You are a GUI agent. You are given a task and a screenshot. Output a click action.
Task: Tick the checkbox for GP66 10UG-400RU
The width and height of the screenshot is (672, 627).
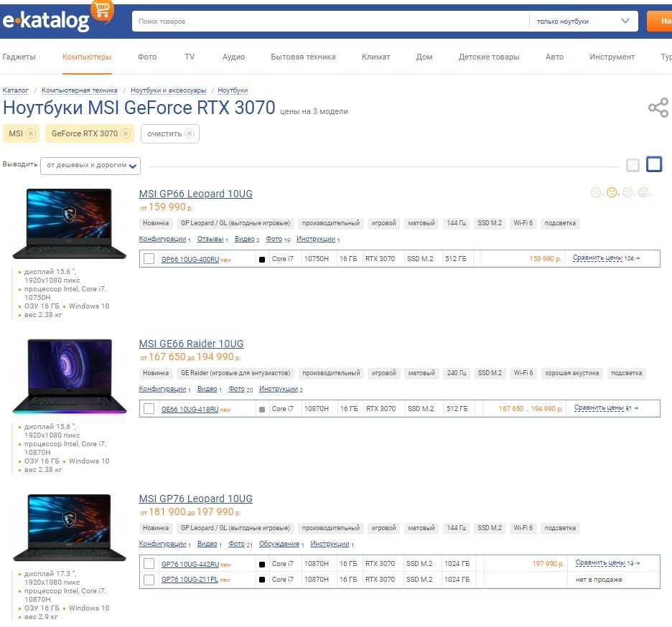(149, 259)
